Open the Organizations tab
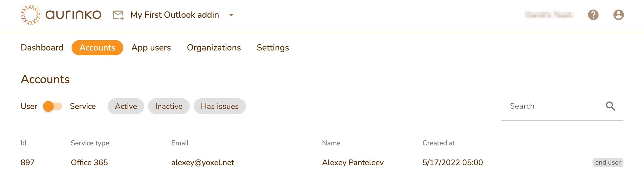Image resolution: width=644 pixels, height=176 pixels. 214,48
